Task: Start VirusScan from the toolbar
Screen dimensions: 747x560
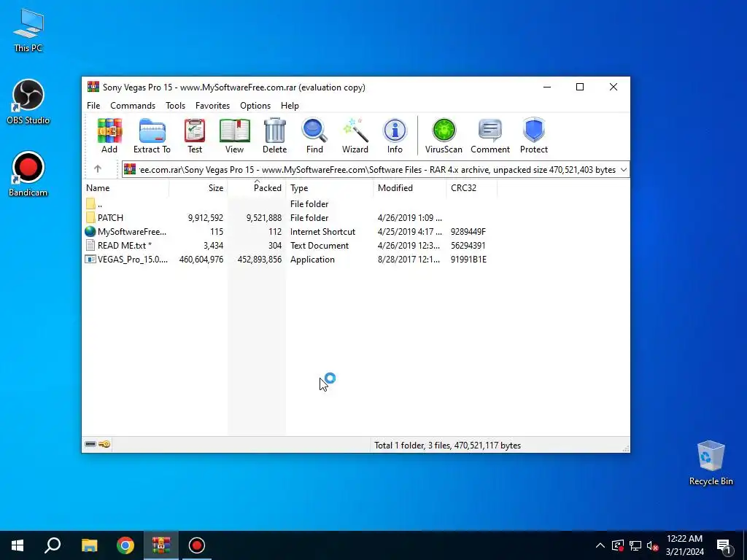Action: (x=444, y=136)
